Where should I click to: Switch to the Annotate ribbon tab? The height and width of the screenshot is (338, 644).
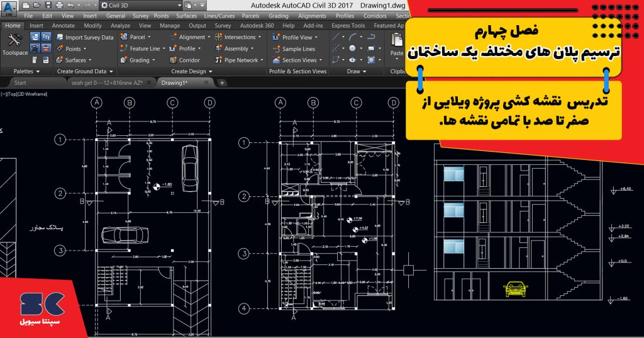(64, 26)
